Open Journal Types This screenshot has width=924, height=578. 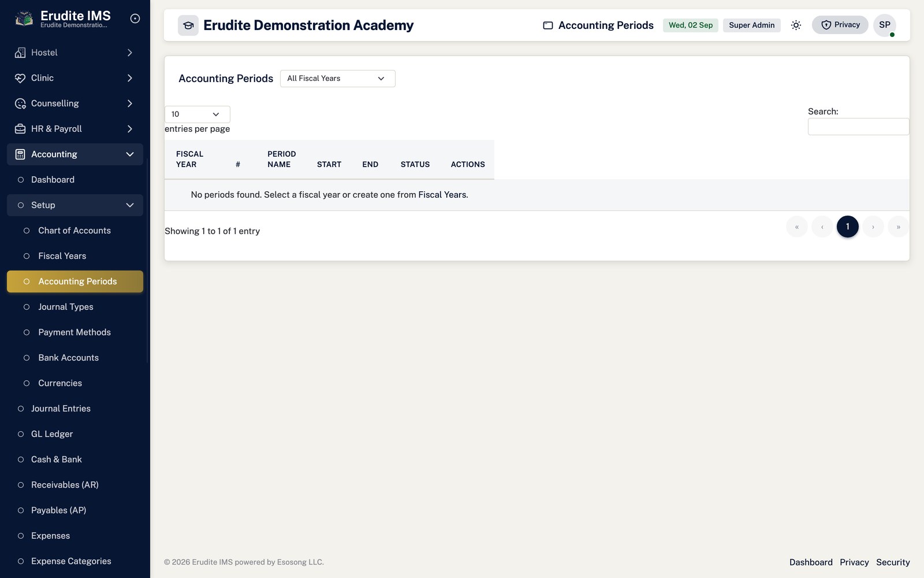click(x=75, y=307)
